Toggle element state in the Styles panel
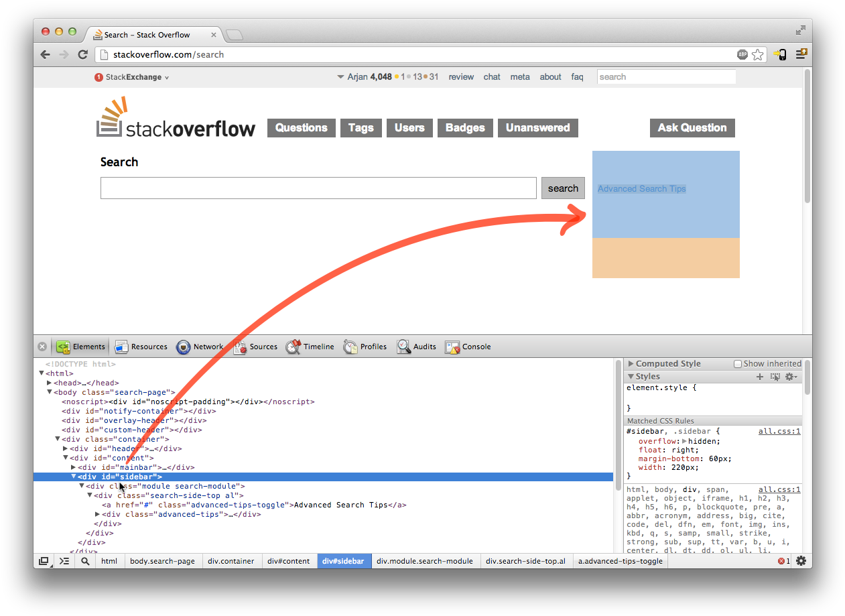 pos(775,376)
